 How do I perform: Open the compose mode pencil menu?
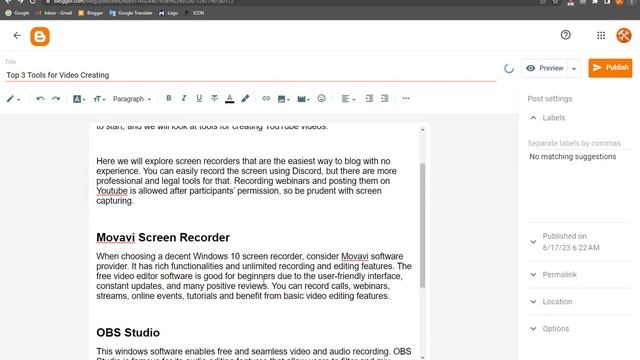point(13,99)
